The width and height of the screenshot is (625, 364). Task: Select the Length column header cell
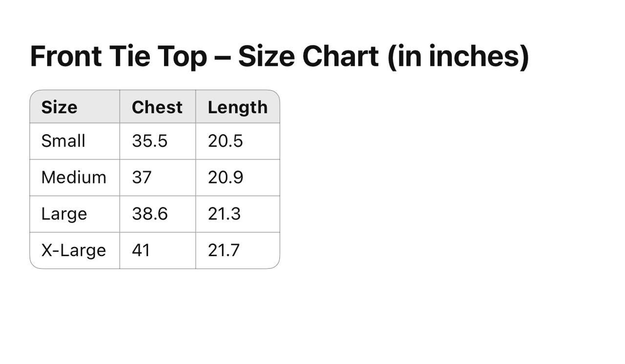pyautogui.click(x=237, y=107)
